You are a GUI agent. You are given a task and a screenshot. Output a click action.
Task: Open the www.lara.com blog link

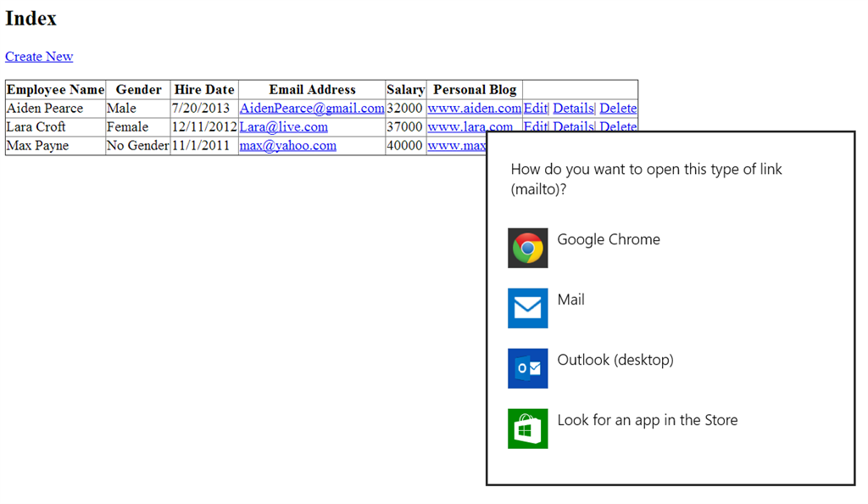click(470, 126)
